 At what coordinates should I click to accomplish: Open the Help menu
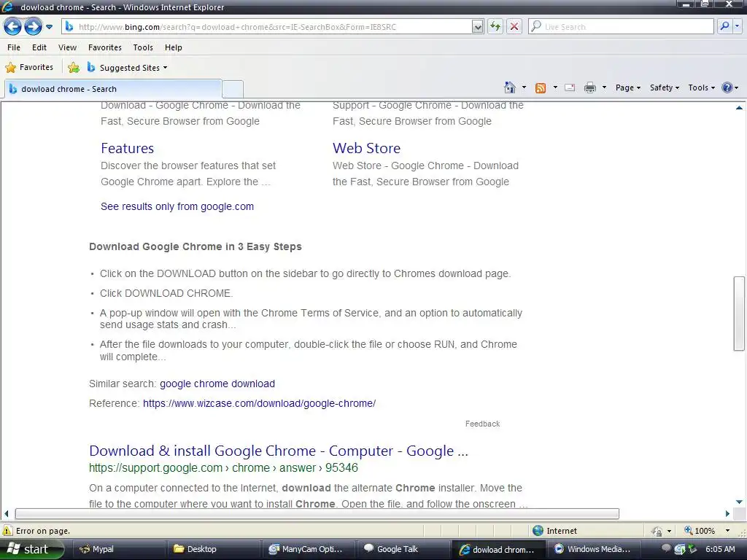174,47
